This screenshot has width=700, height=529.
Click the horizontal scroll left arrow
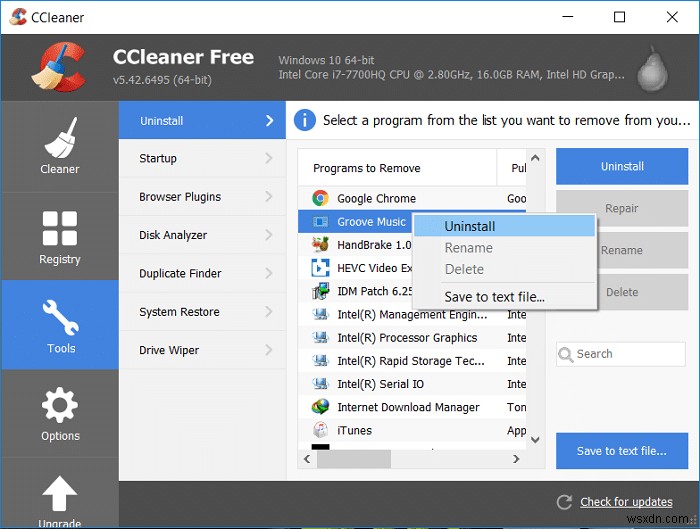point(307,459)
